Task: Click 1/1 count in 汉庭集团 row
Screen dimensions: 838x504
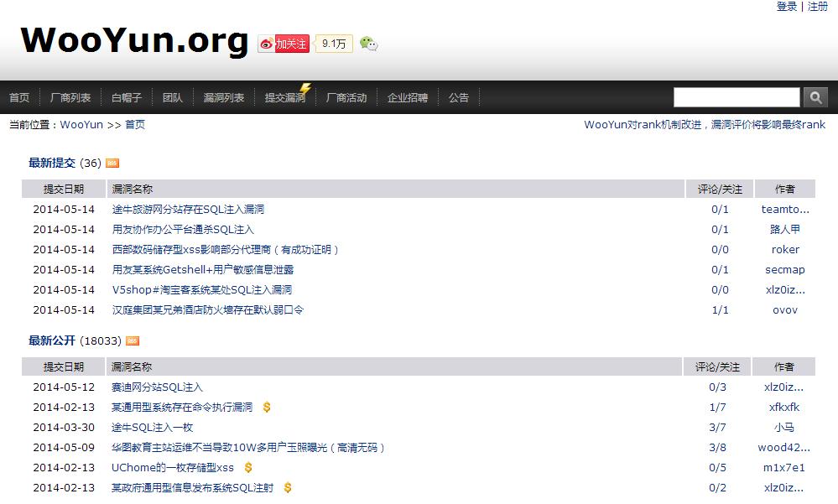Action: 720,310
